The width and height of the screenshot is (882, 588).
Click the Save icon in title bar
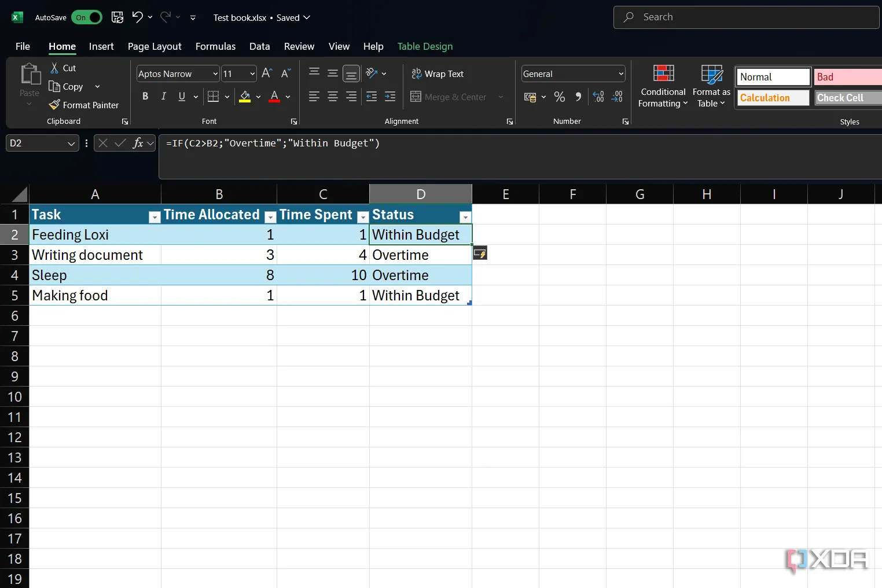(117, 17)
